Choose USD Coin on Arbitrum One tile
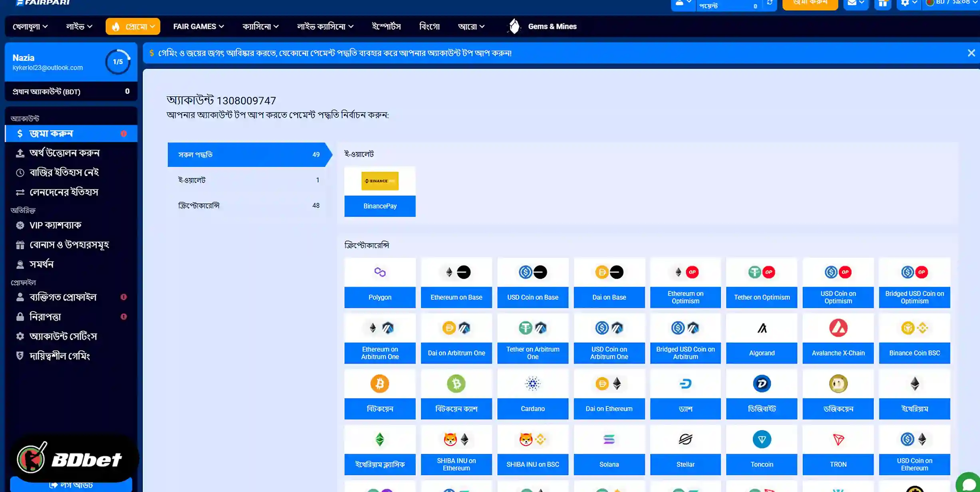Screen dimensions: 980x492 (609, 339)
